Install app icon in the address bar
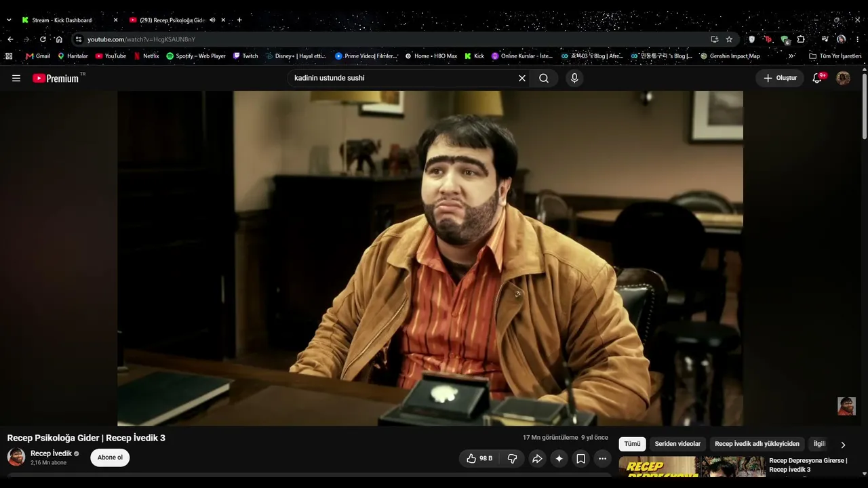868x488 pixels. 714,39
